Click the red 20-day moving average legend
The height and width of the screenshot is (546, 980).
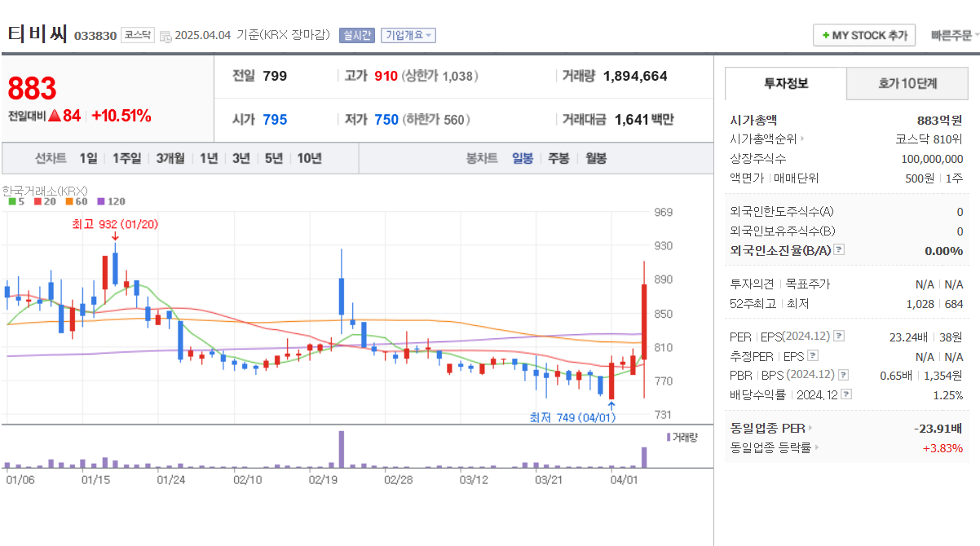coord(45,201)
